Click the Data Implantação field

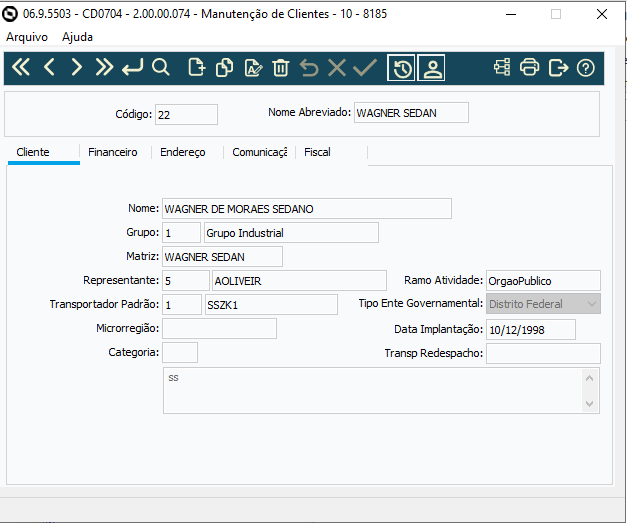click(531, 329)
